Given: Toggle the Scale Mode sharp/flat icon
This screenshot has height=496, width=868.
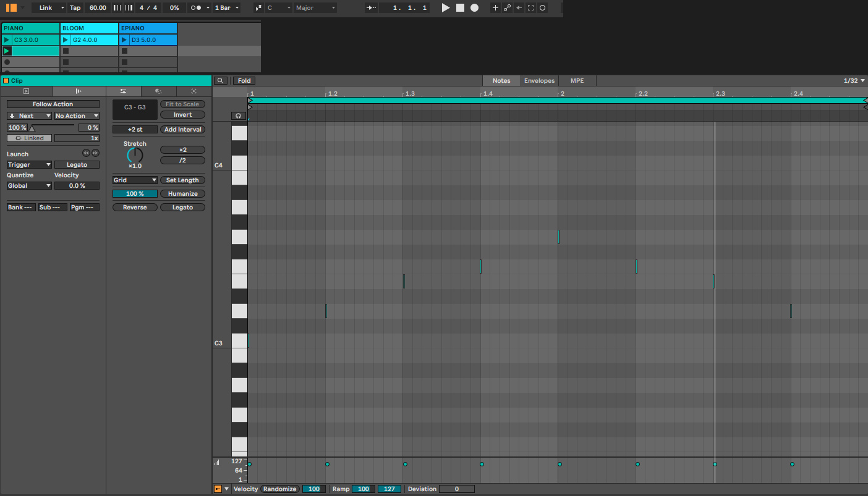Looking at the screenshot, I should coord(258,7).
